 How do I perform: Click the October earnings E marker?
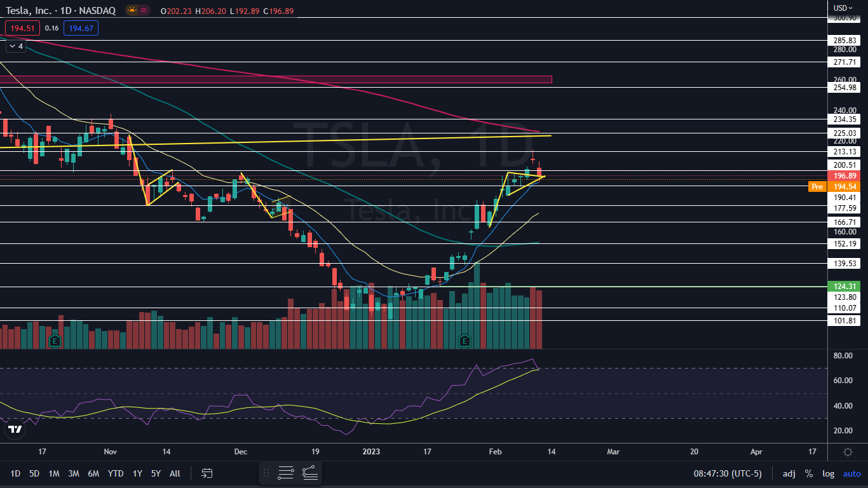pyautogui.click(x=55, y=341)
